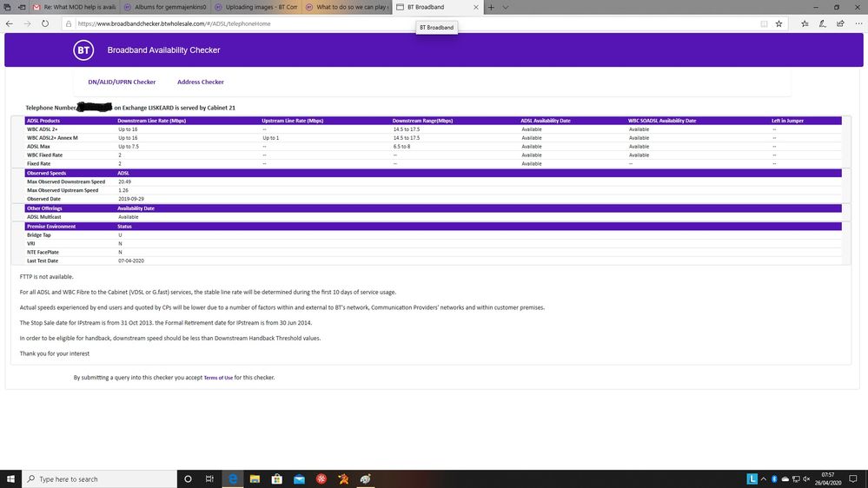Switch to 'Uploading images - BT Com' tab
Viewport: 868px width, 488px height.
pyautogui.click(x=255, y=7)
